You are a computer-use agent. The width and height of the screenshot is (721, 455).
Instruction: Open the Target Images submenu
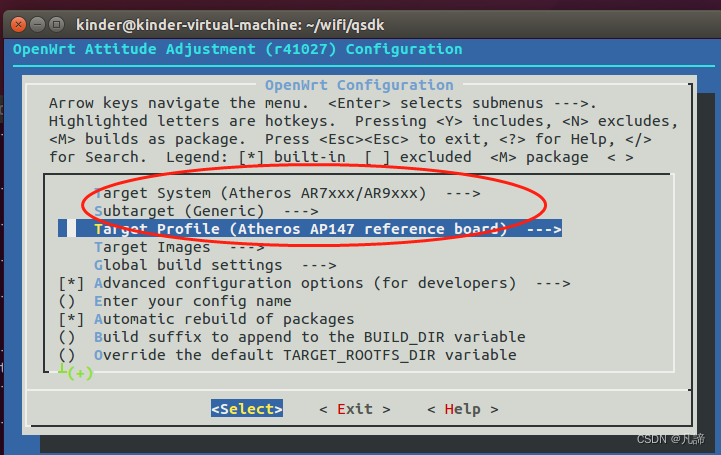coord(179,247)
